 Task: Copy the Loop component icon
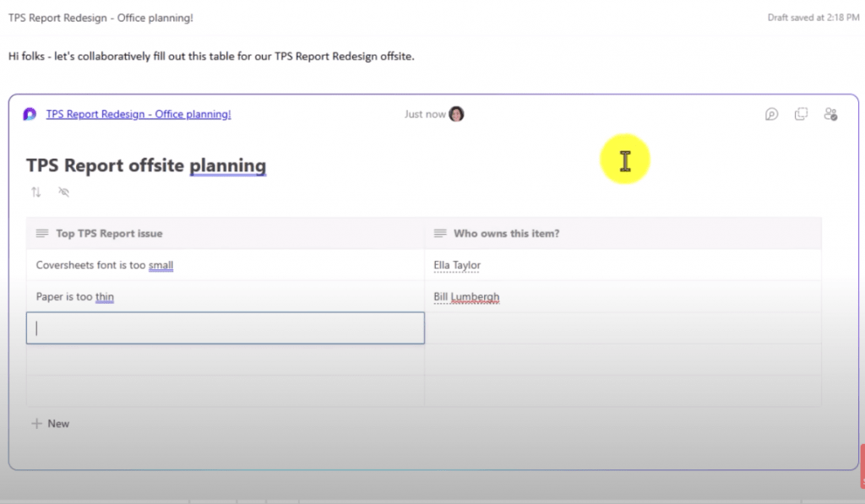pyautogui.click(x=801, y=114)
